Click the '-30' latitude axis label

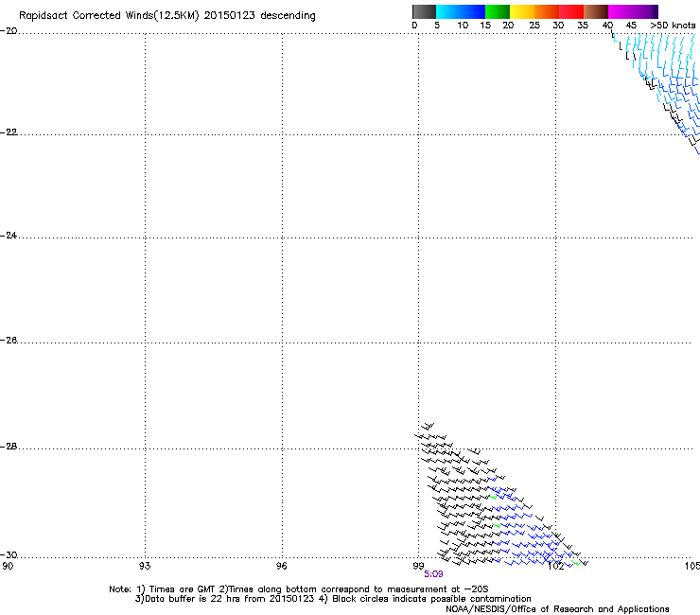pyautogui.click(x=9, y=554)
